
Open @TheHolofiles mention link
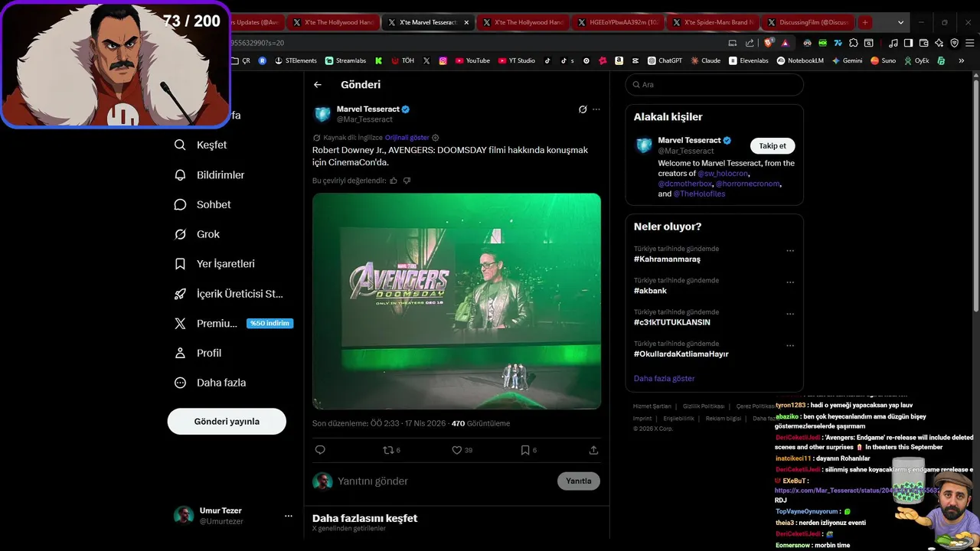[x=699, y=194]
